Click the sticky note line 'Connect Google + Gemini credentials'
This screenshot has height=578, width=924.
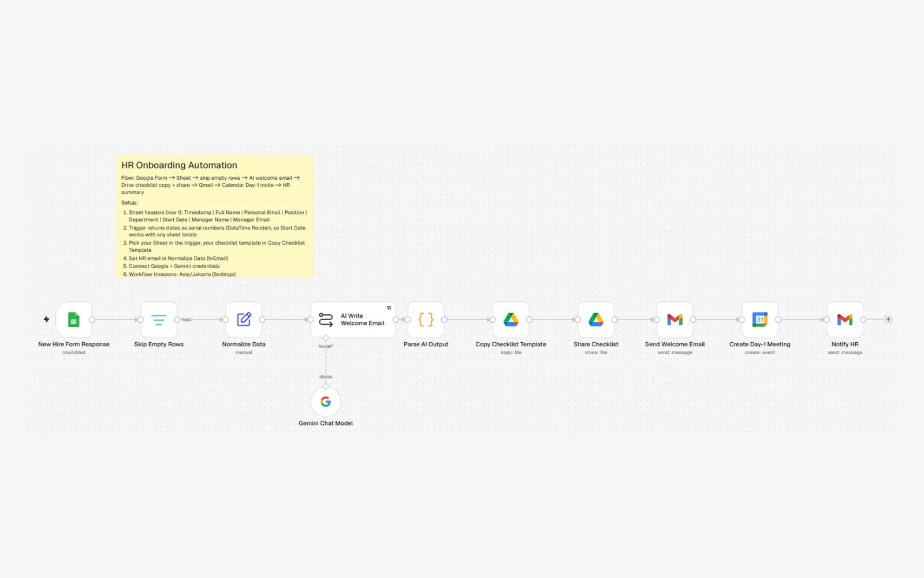coord(174,266)
